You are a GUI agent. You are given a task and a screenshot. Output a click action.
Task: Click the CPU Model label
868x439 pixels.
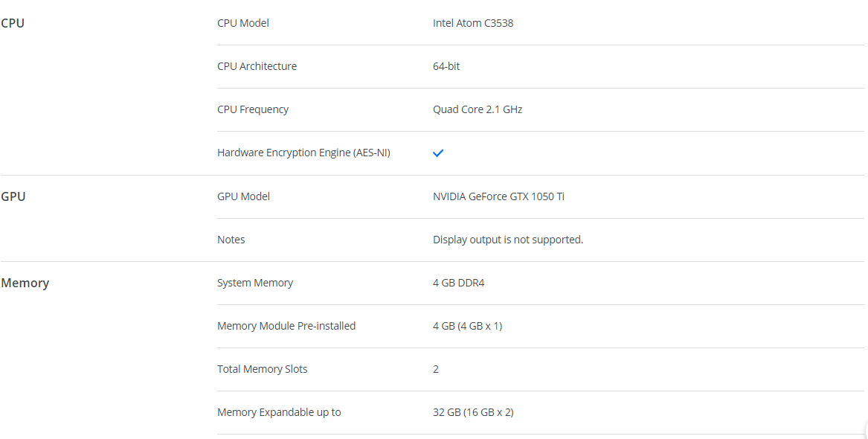243,23
